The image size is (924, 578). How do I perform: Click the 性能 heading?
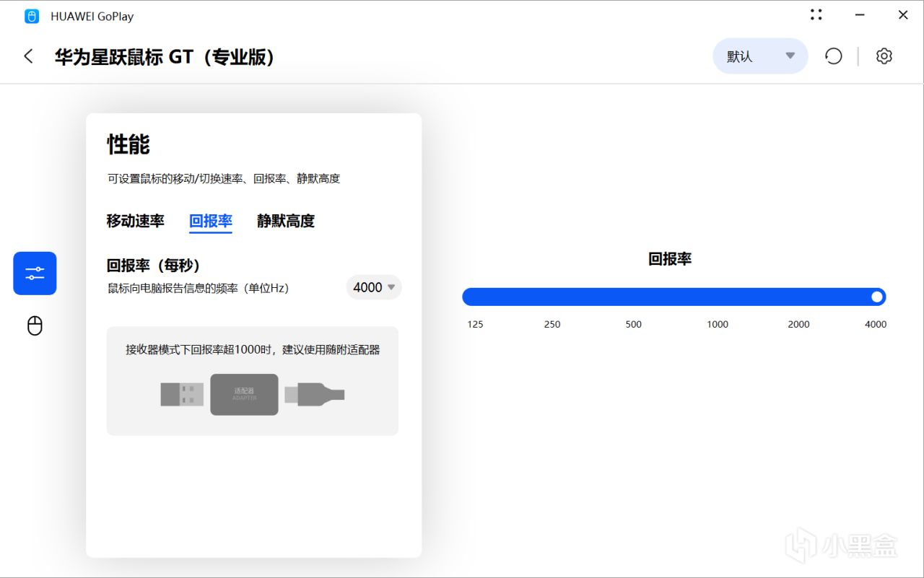(128, 144)
